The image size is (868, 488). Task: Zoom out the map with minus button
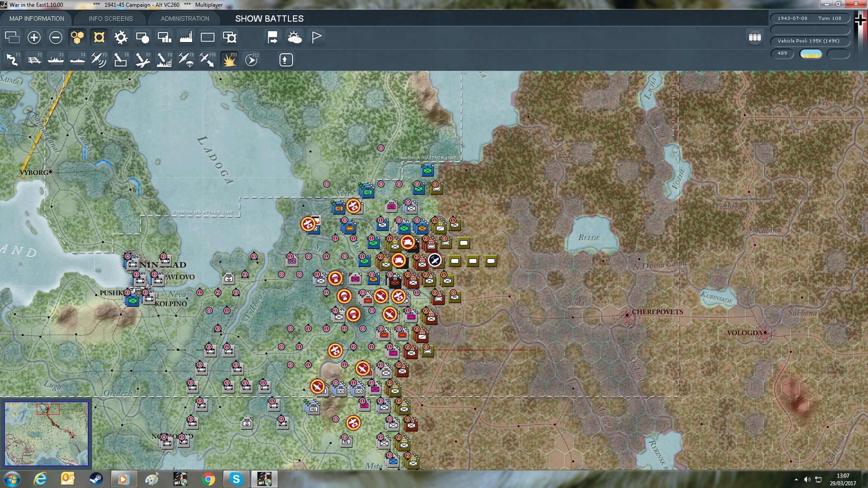56,37
